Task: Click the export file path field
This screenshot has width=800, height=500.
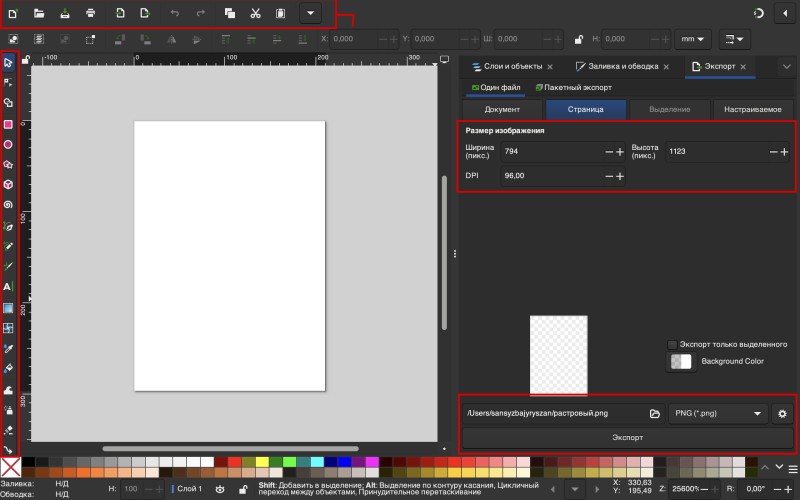Action: click(x=554, y=414)
